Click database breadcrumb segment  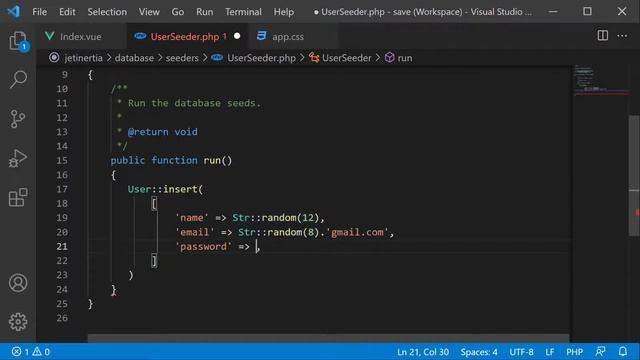(x=134, y=58)
